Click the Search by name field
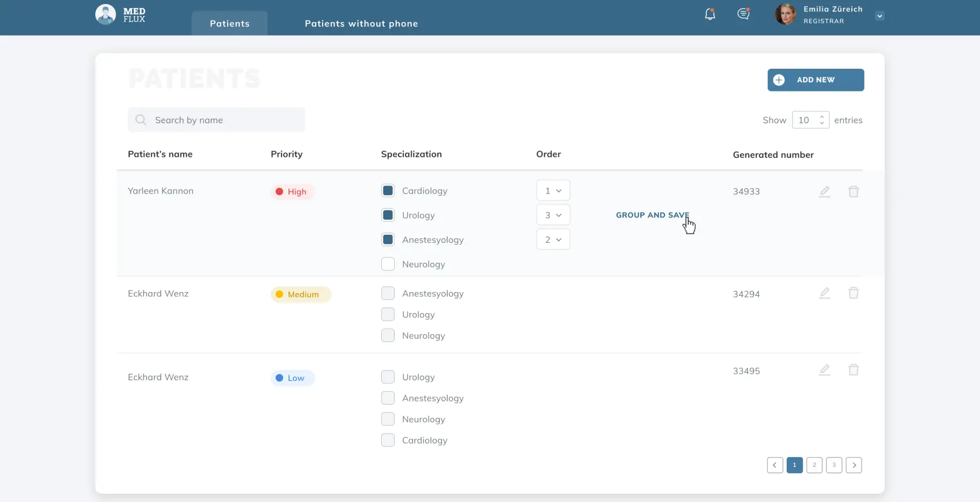The image size is (980, 502). pyautogui.click(x=217, y=120)
